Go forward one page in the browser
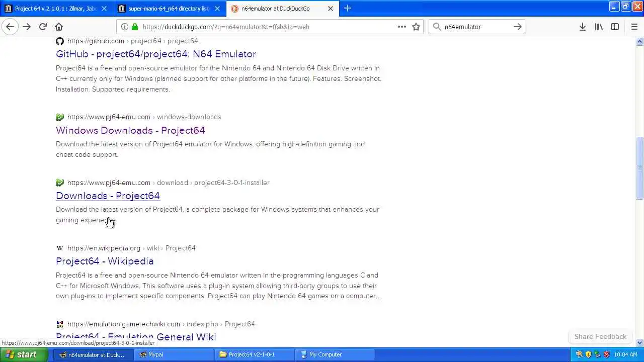 27,27
